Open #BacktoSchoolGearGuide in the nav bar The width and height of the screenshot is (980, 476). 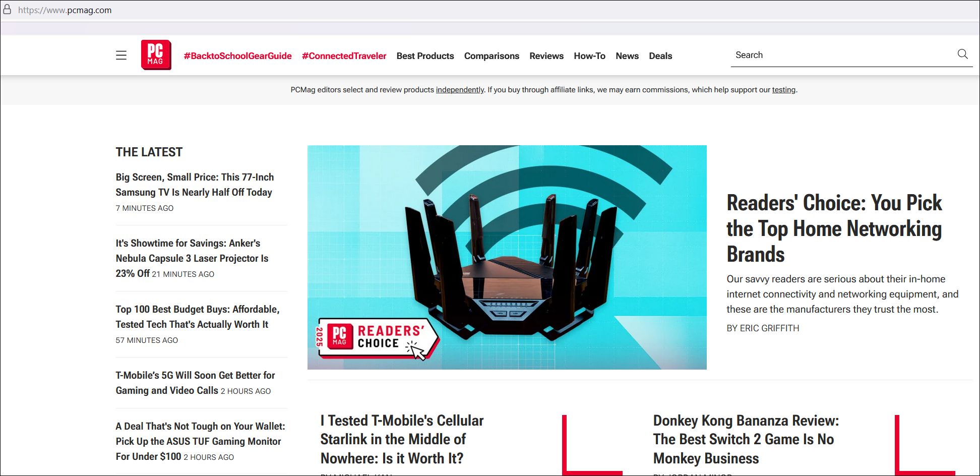pyautogui.click(x=237, y=56)
